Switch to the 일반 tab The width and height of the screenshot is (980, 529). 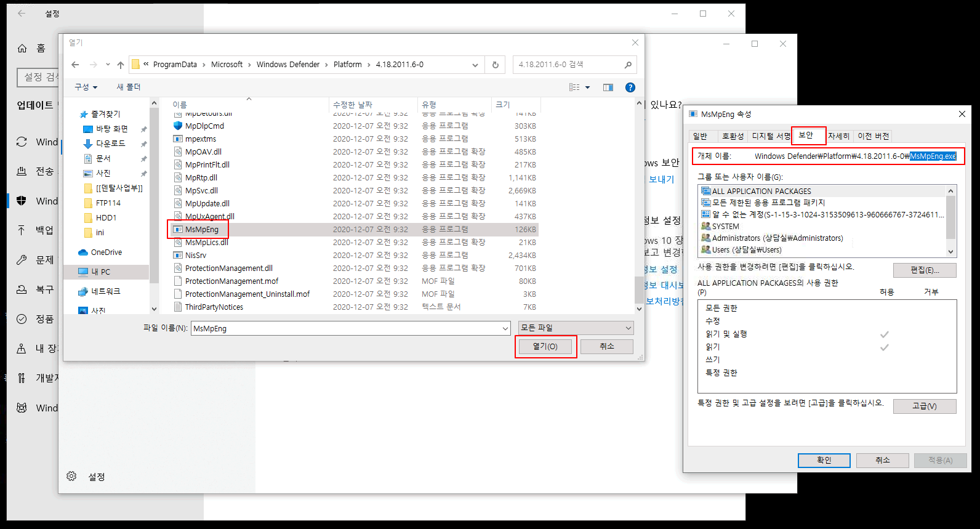701,136
